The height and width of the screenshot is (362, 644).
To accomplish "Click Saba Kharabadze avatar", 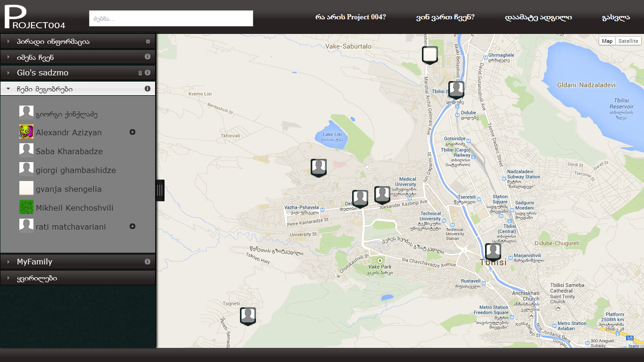I will point(26,150).
